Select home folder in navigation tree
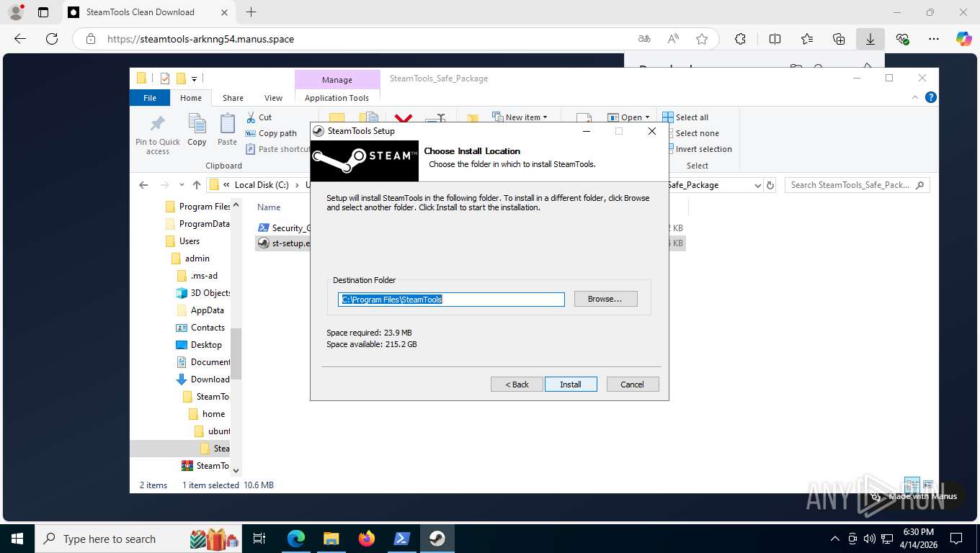The height and width of the screenshot is (553, 980). (x=207, y=414)
